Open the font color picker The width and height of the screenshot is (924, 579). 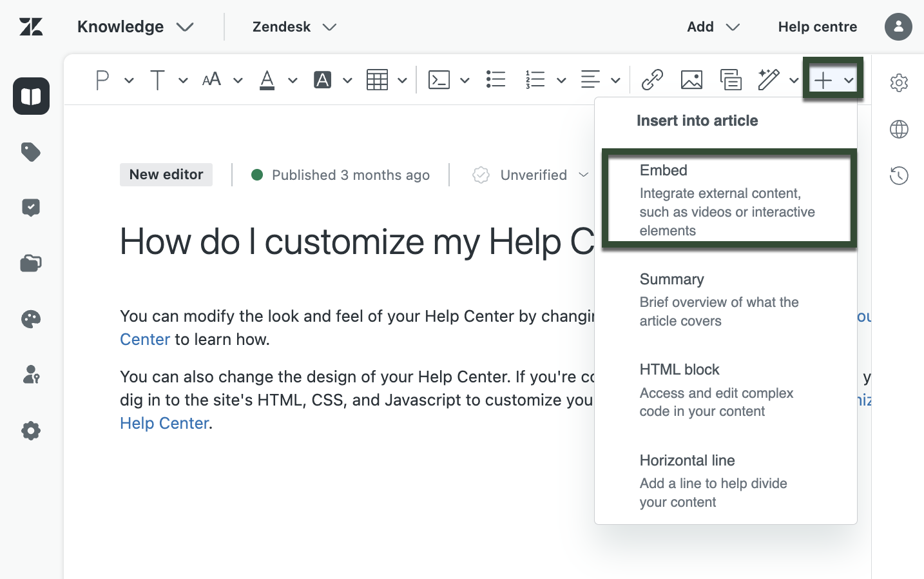pyautogui.click(x=267, y=79)
